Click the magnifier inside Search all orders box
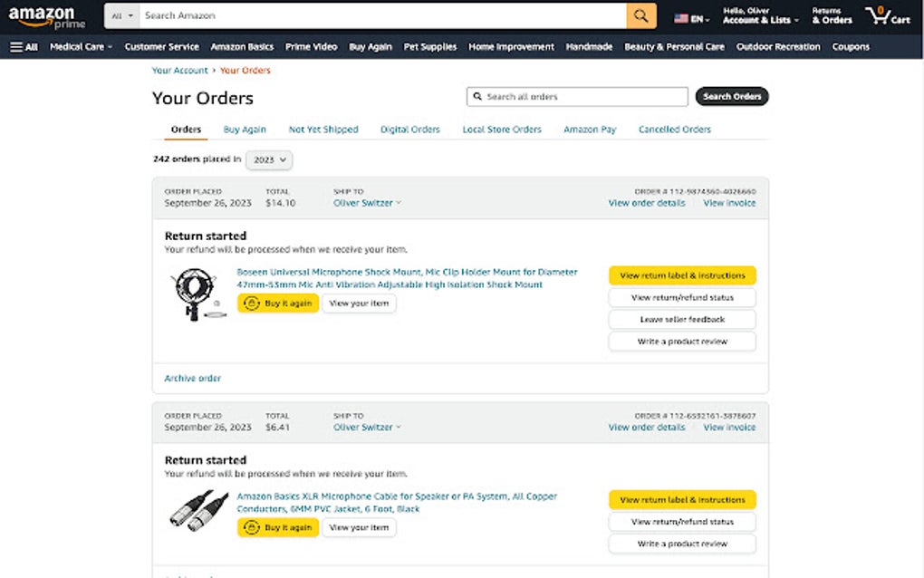This screenshot has width=924, height=578. click(x=479, y=96)
